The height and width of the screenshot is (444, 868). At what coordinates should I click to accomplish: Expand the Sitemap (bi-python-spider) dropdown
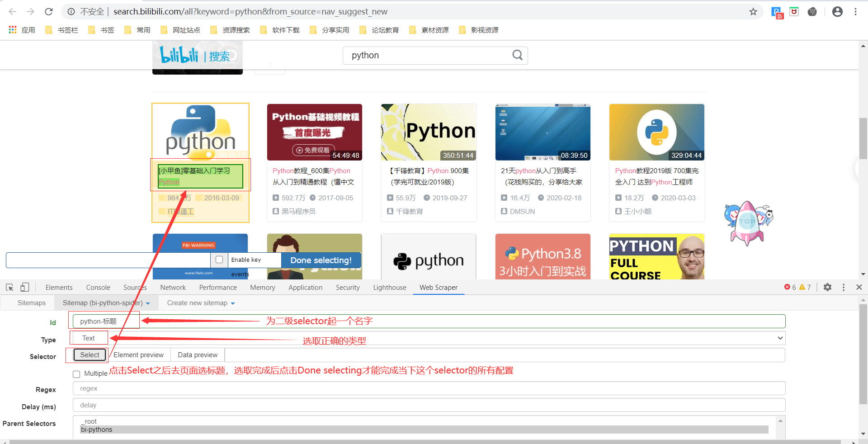pos(106,303)
